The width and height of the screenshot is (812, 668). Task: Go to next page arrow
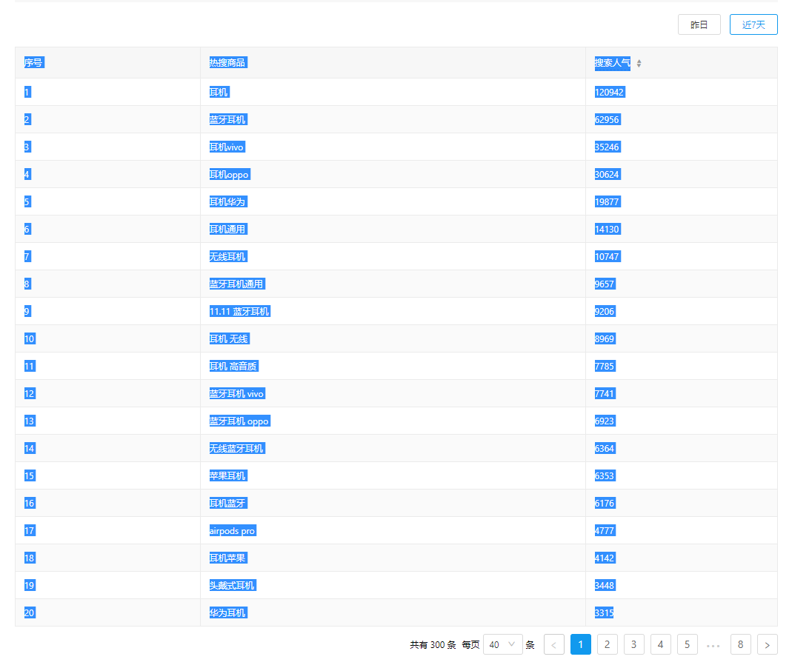coord(767,644)
